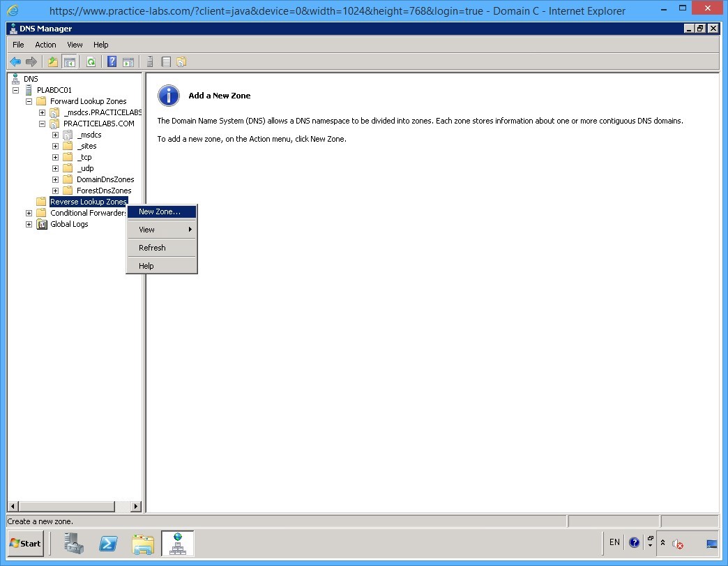Viewport: 728px width, 566px height.
Task: Expand the Conditional Forwarders node
Action: coord(28,213)
